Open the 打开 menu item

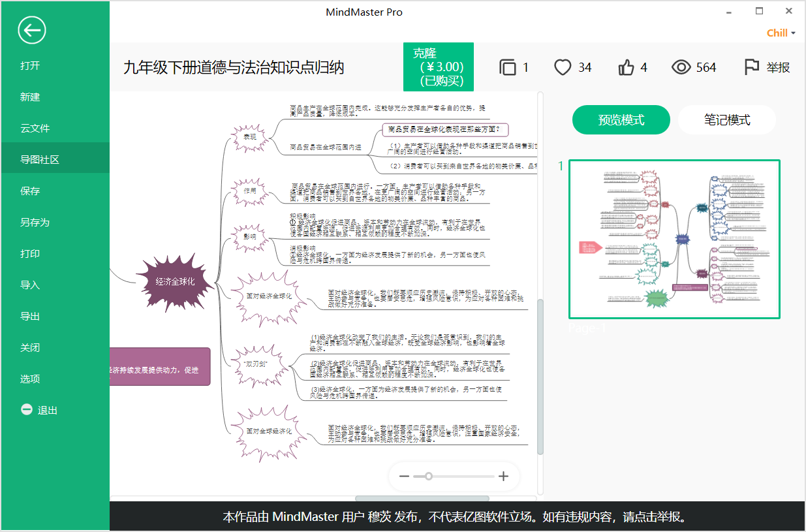tap(30, 66)
